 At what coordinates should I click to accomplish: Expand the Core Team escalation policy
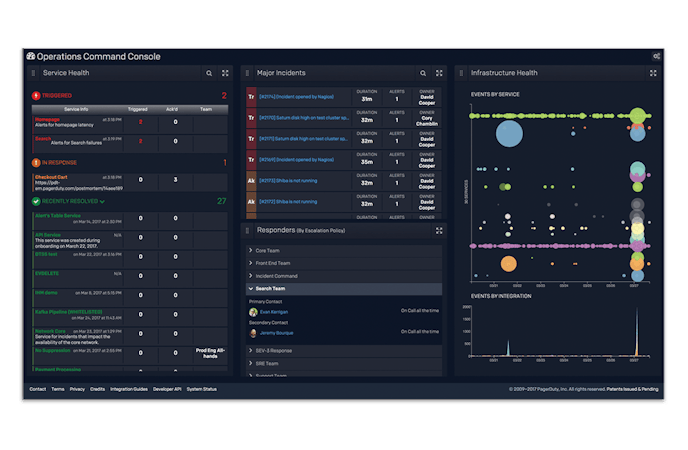tap(344, 251)
